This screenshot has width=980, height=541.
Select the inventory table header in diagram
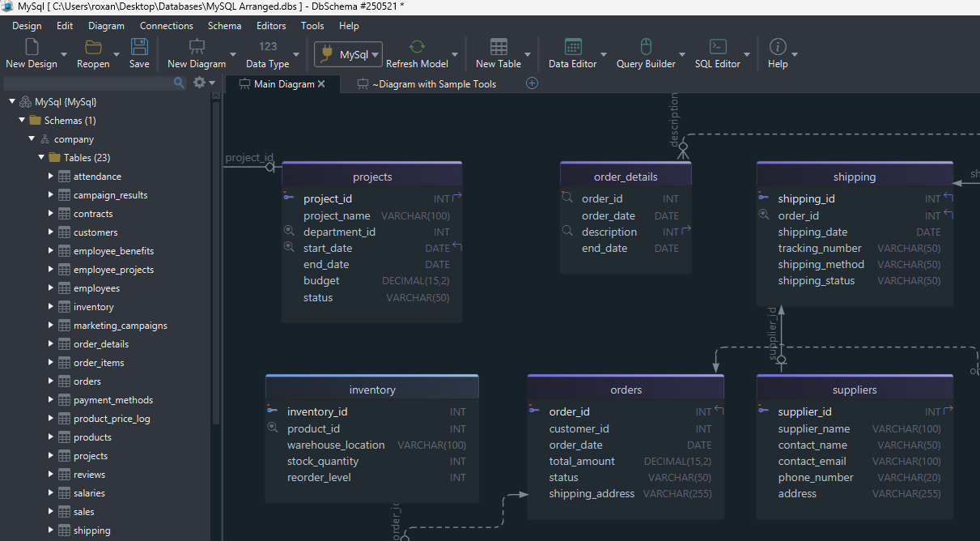click(x=372, y=390)
